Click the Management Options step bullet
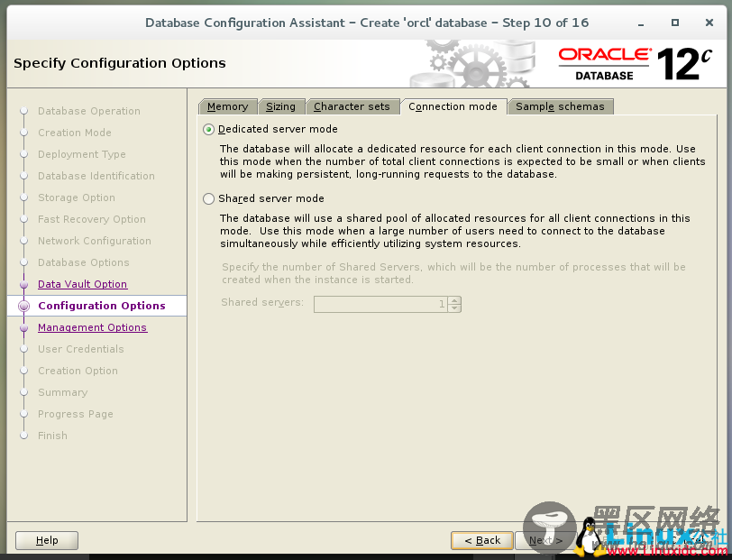The height and width of the screenshot is (560, 732). click(x=24, y=328)
